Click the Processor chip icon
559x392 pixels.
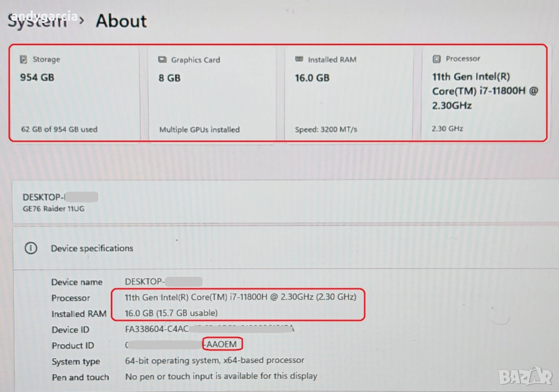click(x=436, y=59)
